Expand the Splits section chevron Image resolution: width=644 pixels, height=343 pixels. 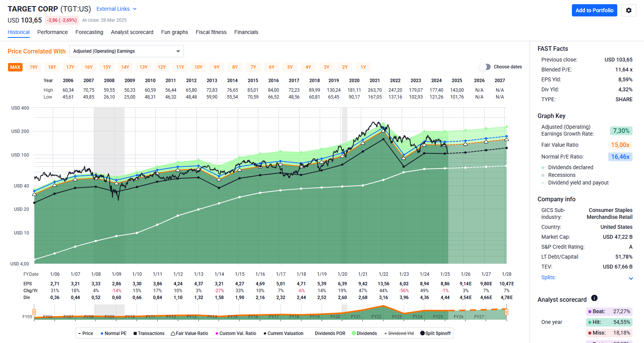coord(631,278)
